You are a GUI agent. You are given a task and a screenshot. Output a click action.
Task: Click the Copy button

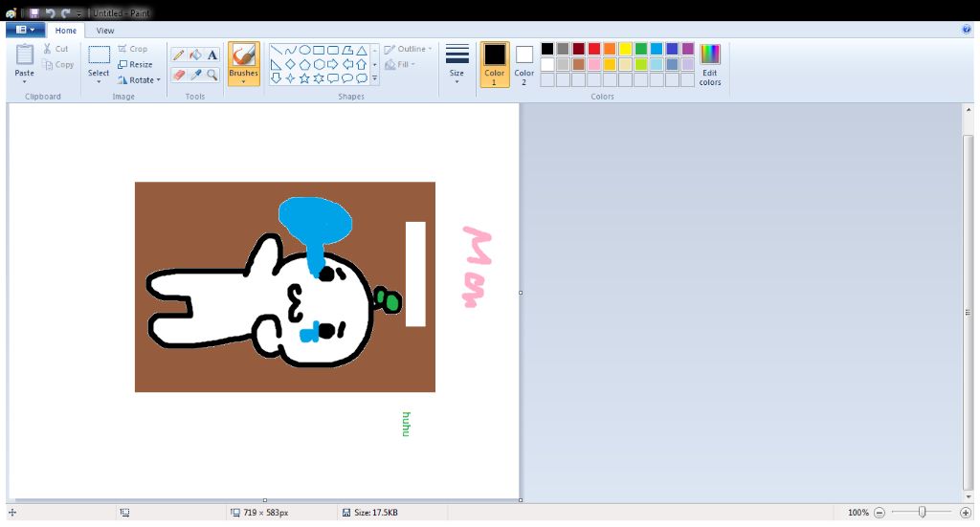pyautogui.click(x=58, y=64)
